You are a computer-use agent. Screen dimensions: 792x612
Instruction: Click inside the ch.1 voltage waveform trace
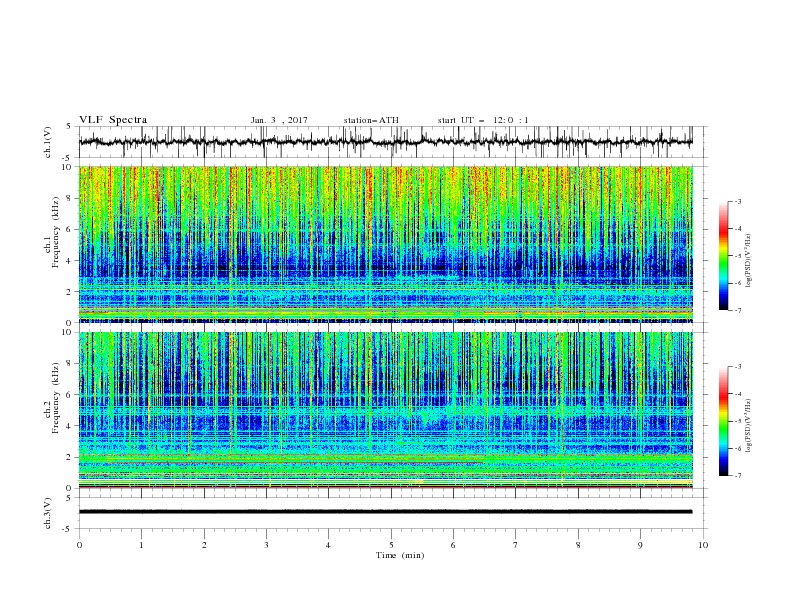tap(386, 142)
